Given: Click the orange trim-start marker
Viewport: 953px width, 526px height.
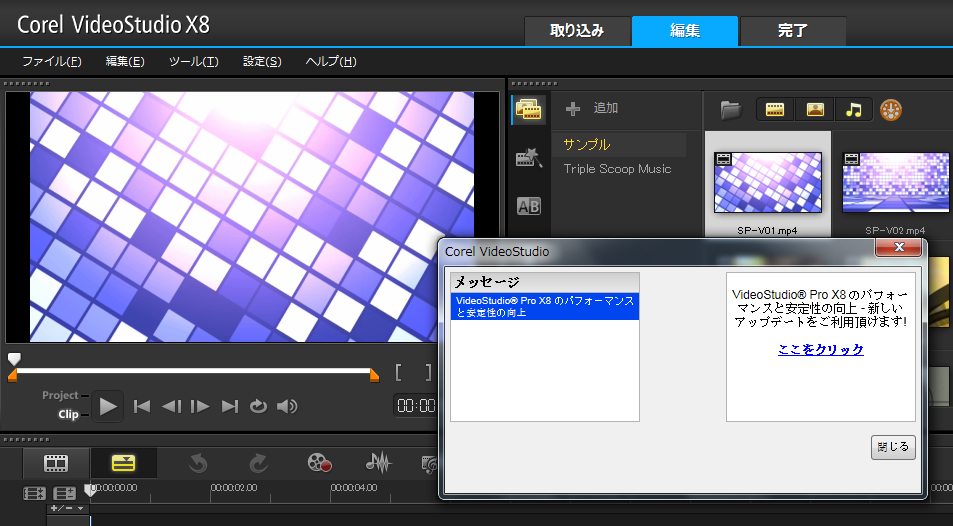Looking at the screenshot, I should coord(12,377).
